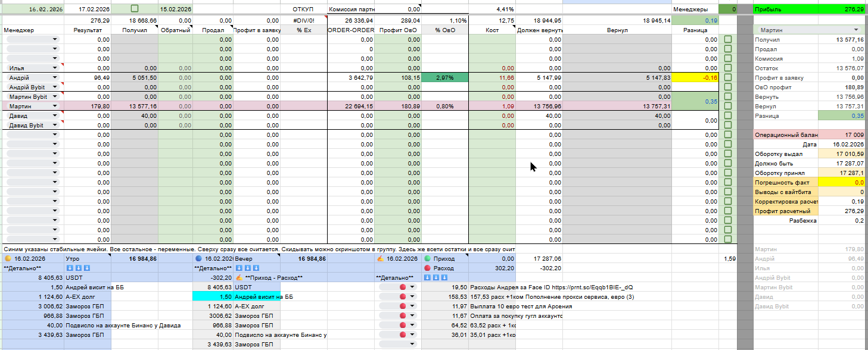Click middle blue down-arrow icon under Вечер
The height and width of the screenshot is (350, 868).
click(247, 268)
